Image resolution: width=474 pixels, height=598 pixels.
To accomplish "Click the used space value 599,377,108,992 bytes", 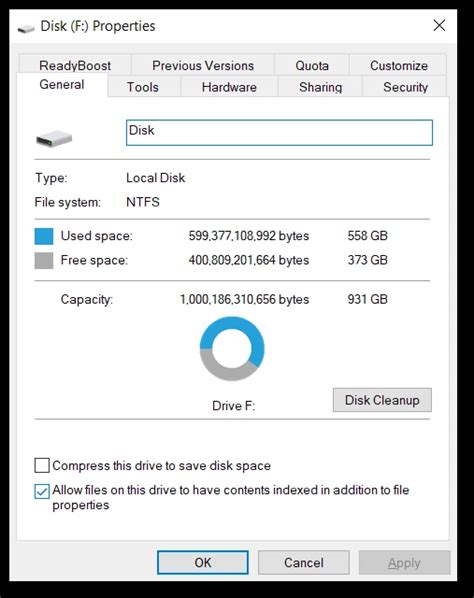I will pos(249,236).
